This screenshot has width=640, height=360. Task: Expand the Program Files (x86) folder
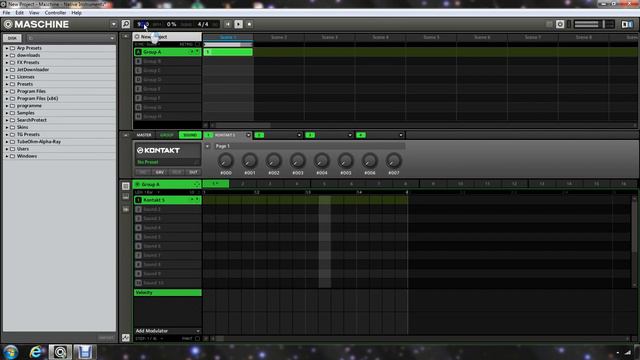click(x=7, y=98)
